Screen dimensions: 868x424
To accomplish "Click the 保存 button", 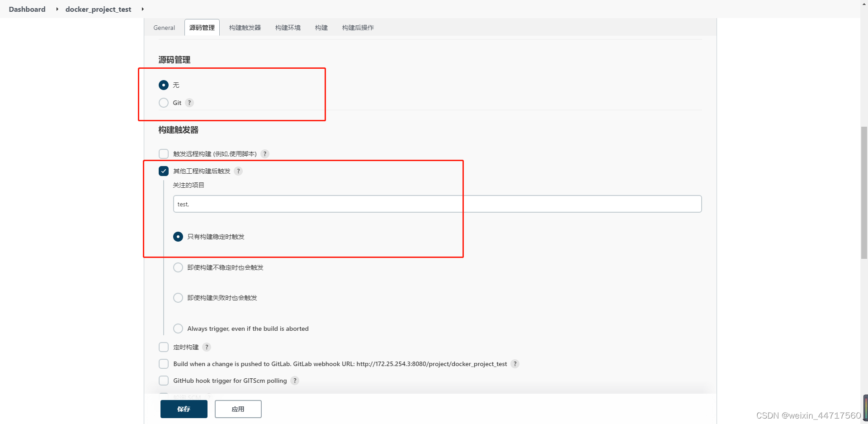I will pos(184,409).
